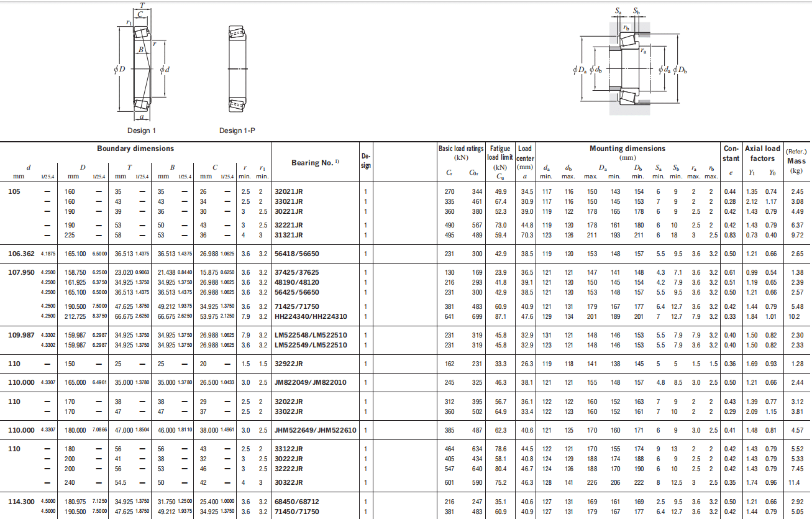Select bearing number 31321JR

point(289,235)
